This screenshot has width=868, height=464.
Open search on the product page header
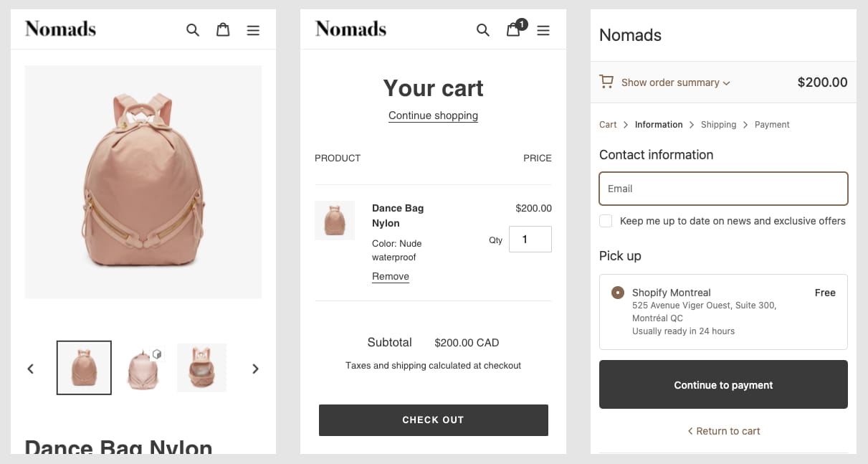[x=193, y=29]
